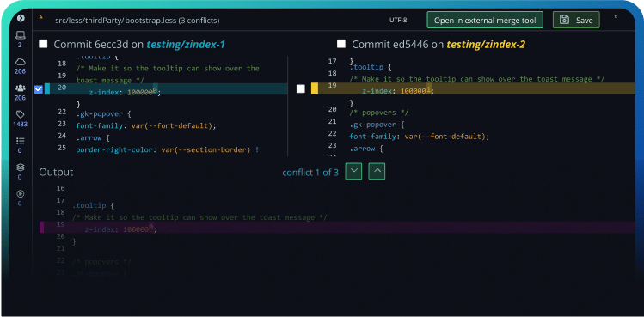Save the merged conflict file
Viewport: 644px width, 317px height.
(x=576, y=20)
